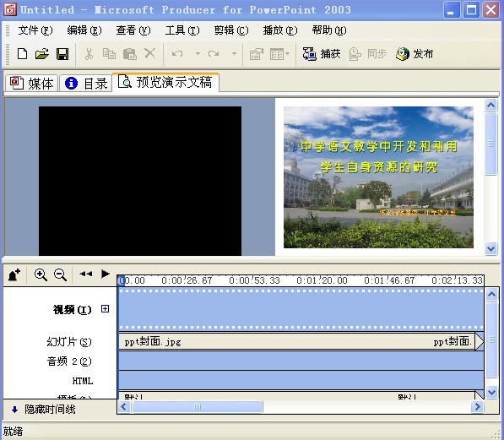Image resolution: width=504 pixels, height=440 pixels.
Task: Click the black video preview area
Action: pyautogui.click(x=140, y=181)
